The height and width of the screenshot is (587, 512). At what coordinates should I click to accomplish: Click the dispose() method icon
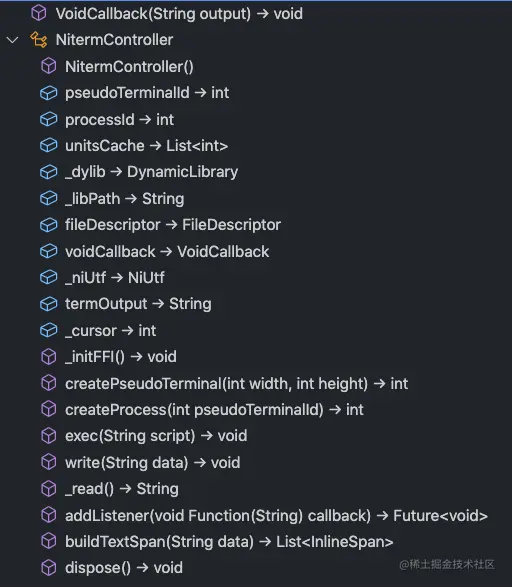point(49,568)
